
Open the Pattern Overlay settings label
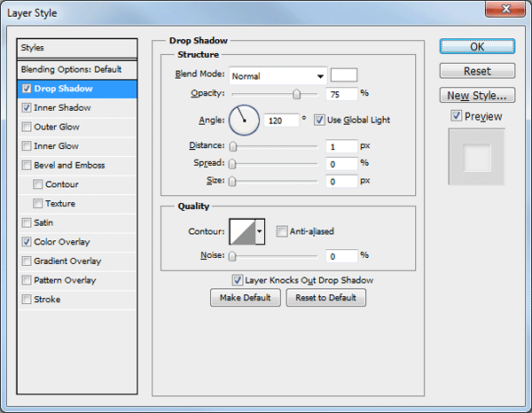click(x=65, y=280)
